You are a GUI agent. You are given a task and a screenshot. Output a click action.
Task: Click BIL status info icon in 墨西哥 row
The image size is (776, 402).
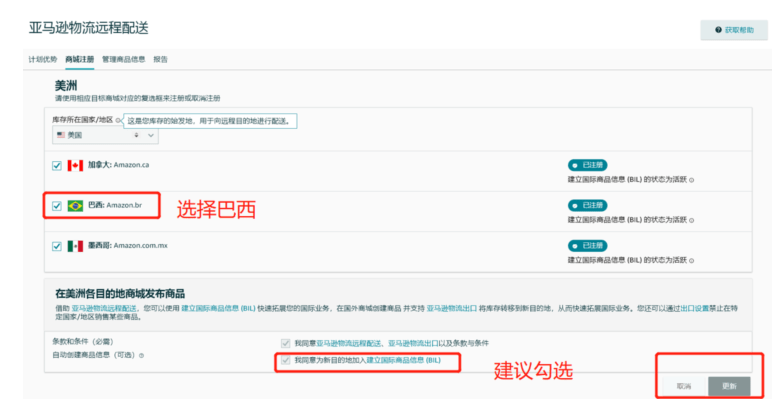(x=691, y=260)
